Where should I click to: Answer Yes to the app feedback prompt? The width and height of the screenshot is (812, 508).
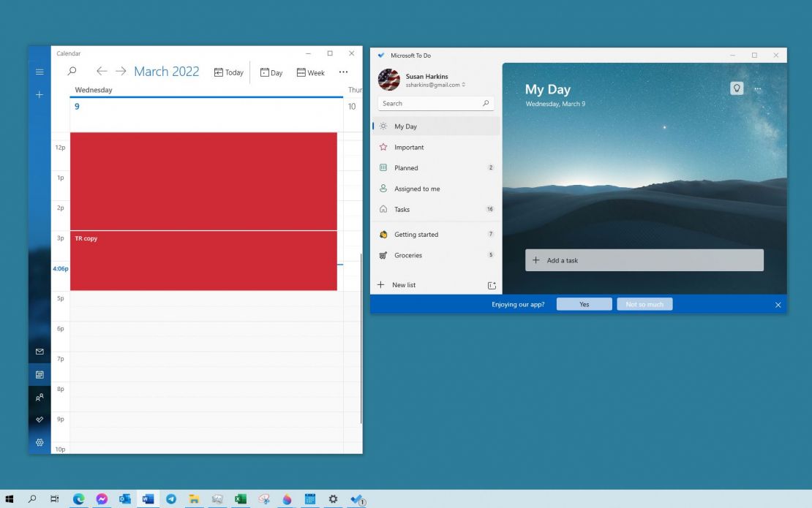[584, 303]
